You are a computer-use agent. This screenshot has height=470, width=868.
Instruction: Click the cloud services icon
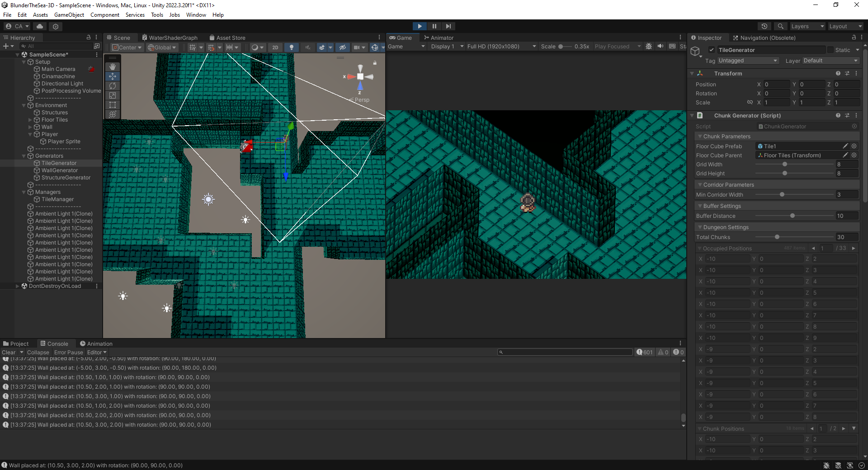click(x=40, y=26)
